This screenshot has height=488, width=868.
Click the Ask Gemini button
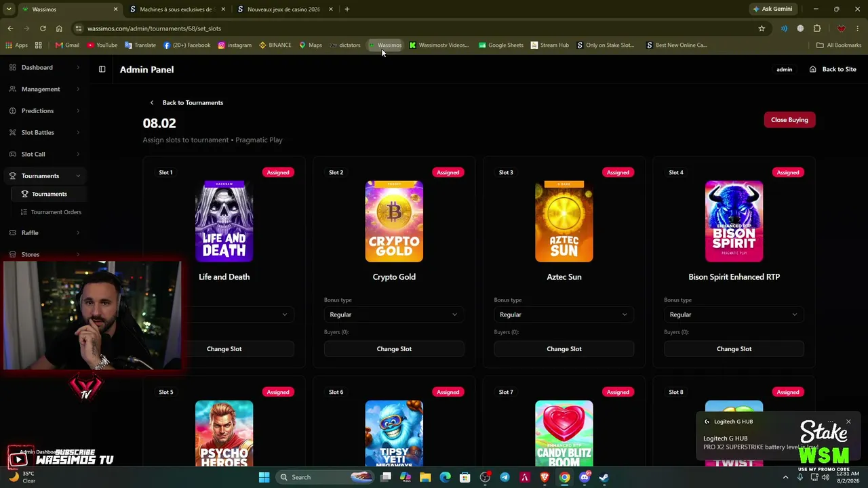tap(772, 9)
